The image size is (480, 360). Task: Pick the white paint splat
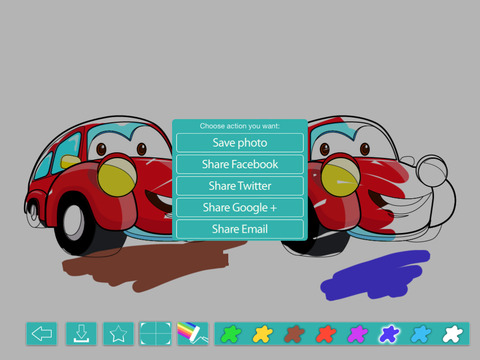tap(452, 334)
